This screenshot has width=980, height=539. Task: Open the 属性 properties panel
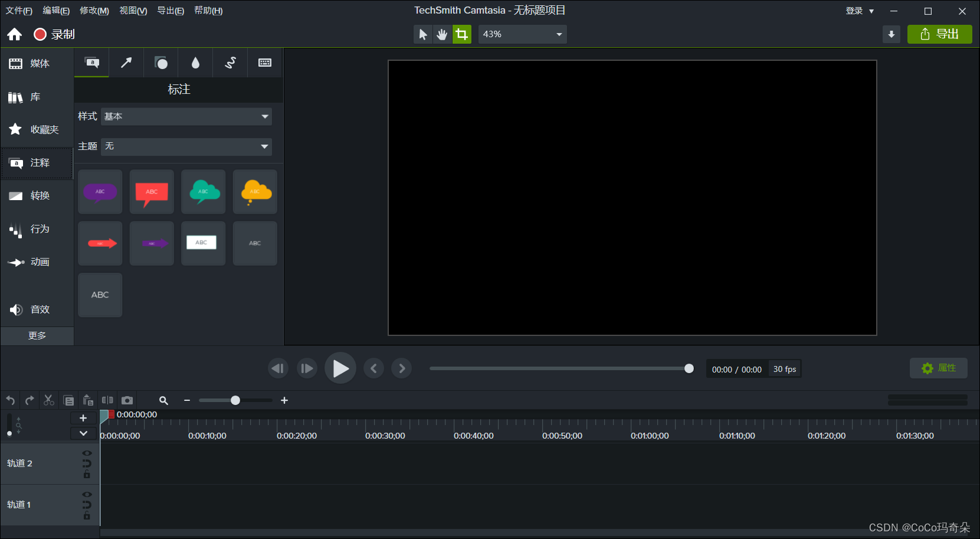tap(939, 368)
